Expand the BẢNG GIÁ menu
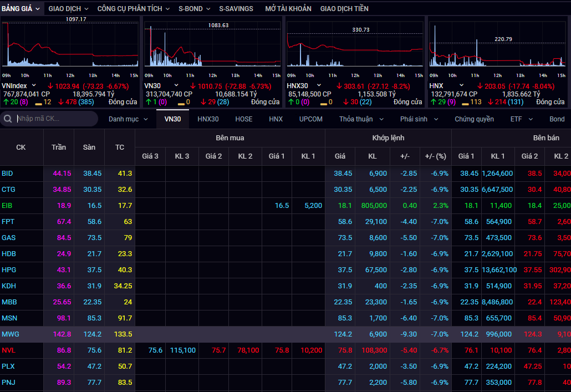 coord(21,9)
